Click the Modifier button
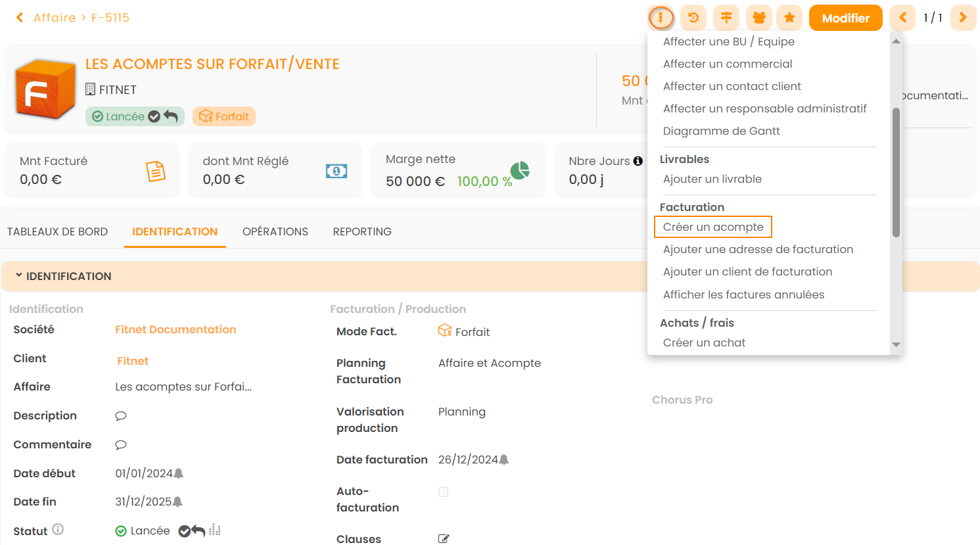Screen dimensions: 980x545 [x=845, y=18]
